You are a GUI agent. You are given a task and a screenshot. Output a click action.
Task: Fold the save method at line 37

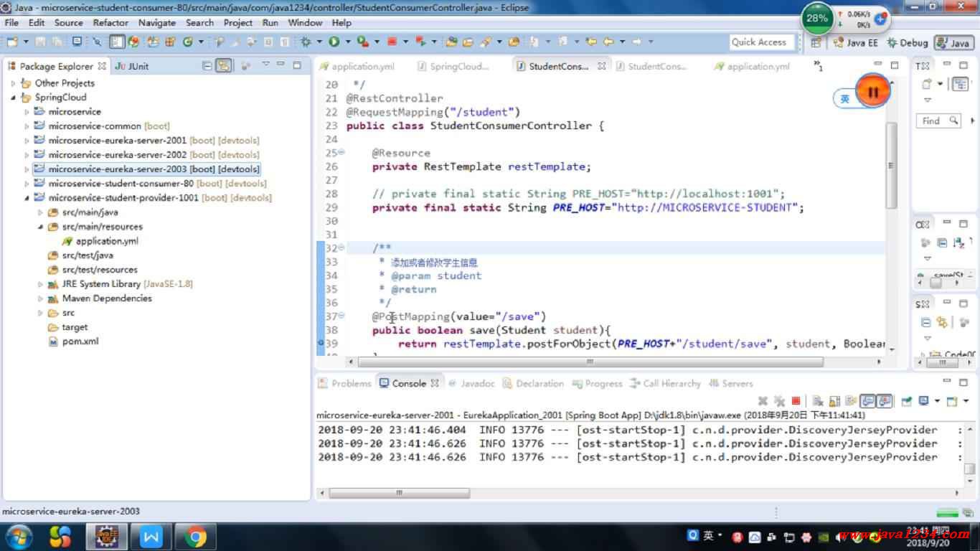click(x=341, y=316)
